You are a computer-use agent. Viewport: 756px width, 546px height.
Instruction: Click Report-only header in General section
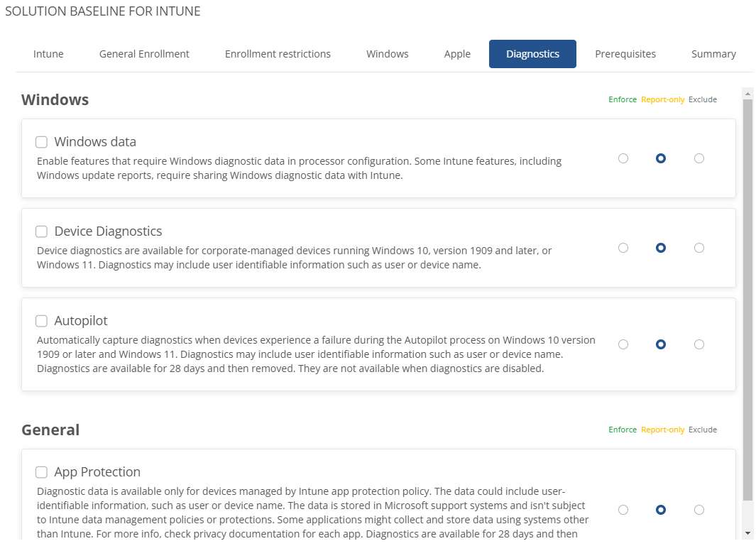[662, 430]
